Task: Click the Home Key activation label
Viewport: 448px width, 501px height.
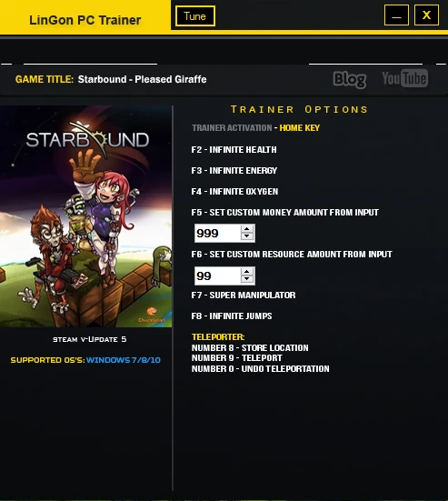Action: click(x=300, y=128)
